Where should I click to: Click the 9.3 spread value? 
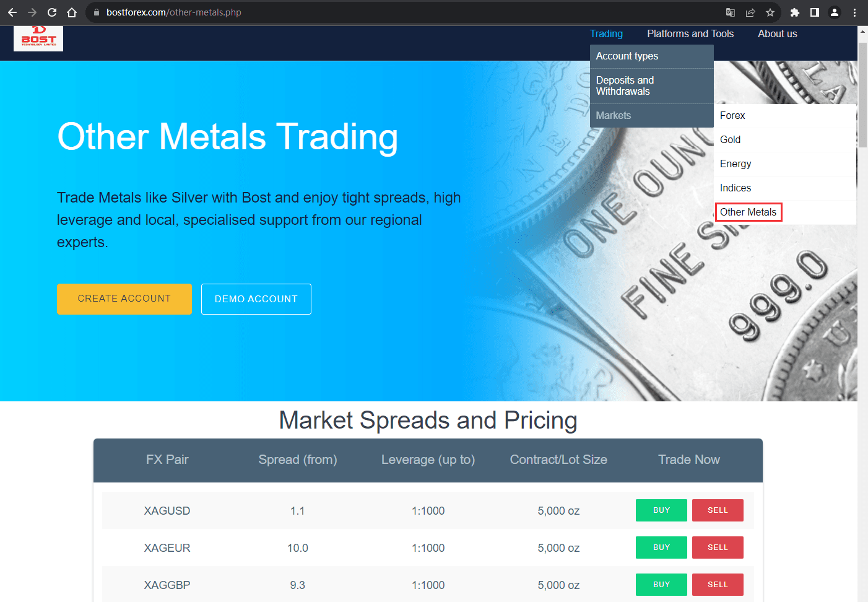[x=298, y=585]
